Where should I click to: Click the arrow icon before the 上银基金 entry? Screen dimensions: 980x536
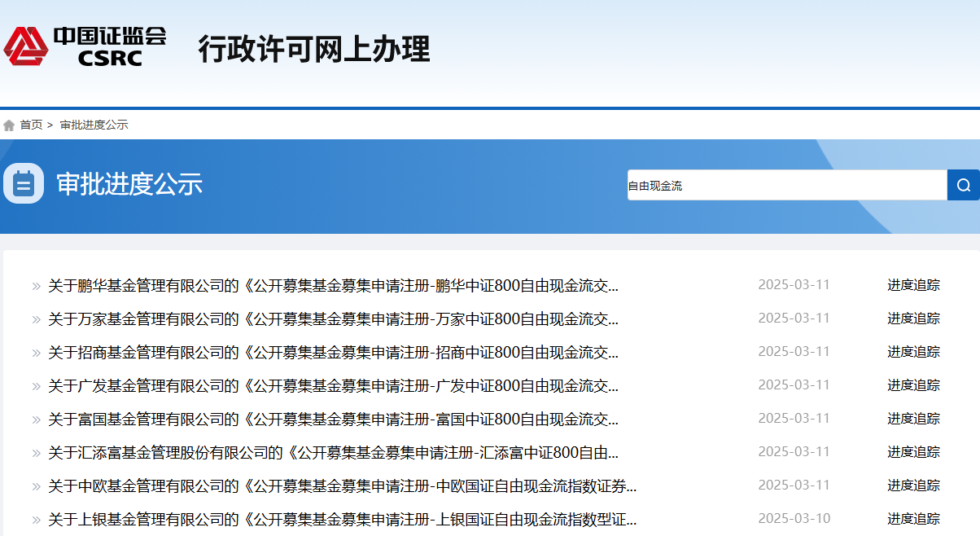coord(34,518)
